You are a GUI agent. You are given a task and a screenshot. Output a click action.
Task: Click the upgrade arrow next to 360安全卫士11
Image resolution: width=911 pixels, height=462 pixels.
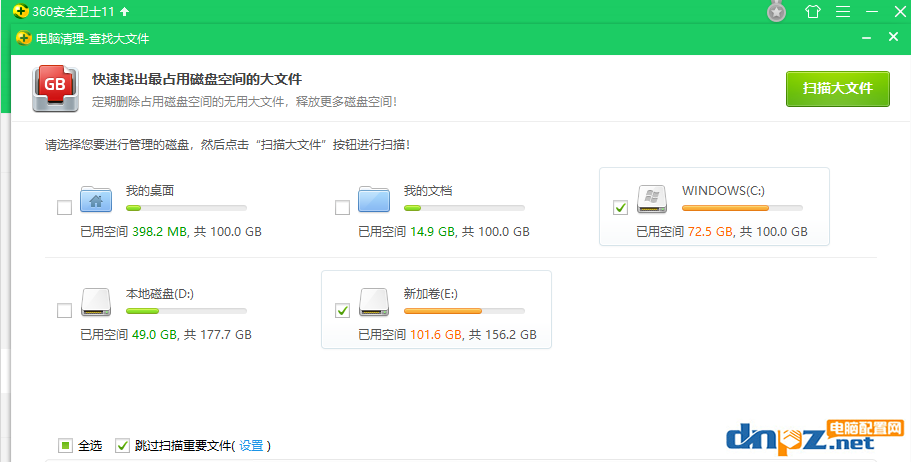[124, 11]
